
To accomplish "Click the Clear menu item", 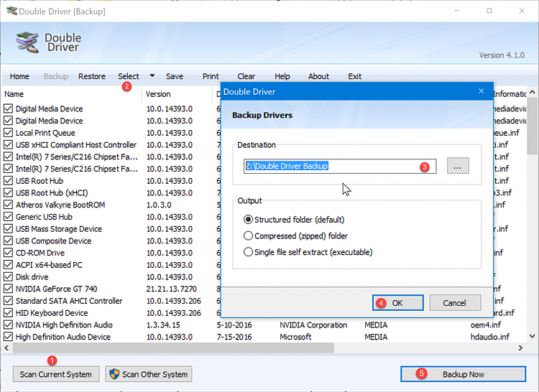I will [x=246, y=76].
